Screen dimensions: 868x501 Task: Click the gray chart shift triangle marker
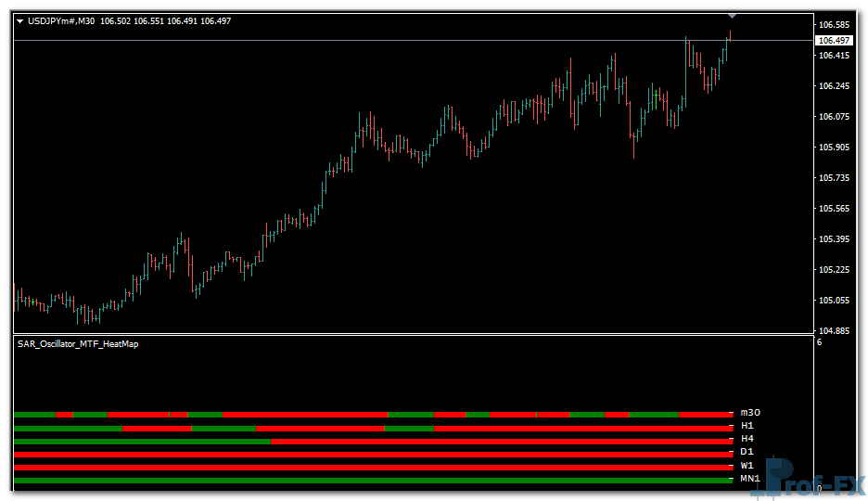click(732, 16)
